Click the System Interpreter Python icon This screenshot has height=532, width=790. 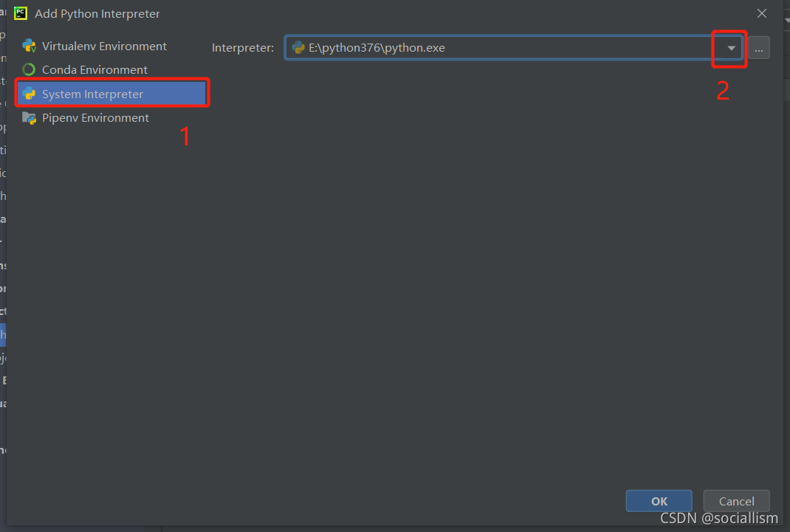(30, 94)
